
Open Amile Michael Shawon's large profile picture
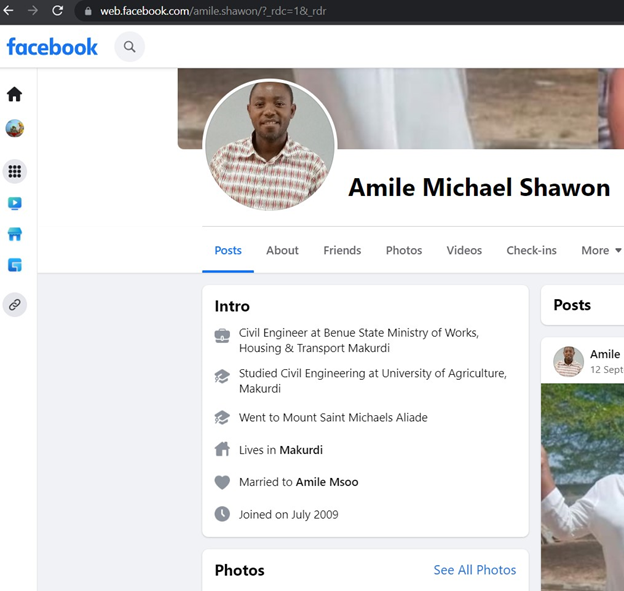(270, 145)
